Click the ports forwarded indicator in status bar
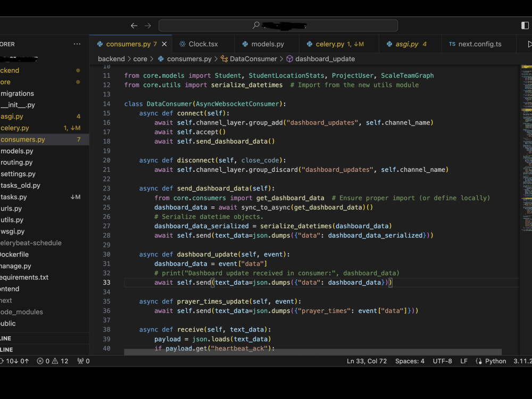The image size is (532, 399). (84, 361)
